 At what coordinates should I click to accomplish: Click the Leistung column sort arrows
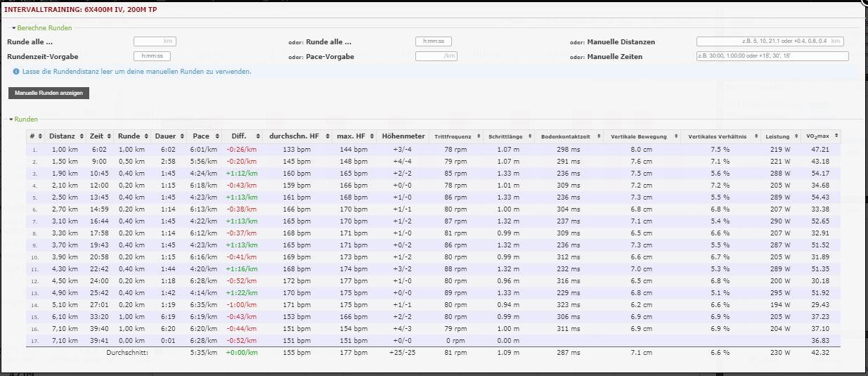[796, 136]
